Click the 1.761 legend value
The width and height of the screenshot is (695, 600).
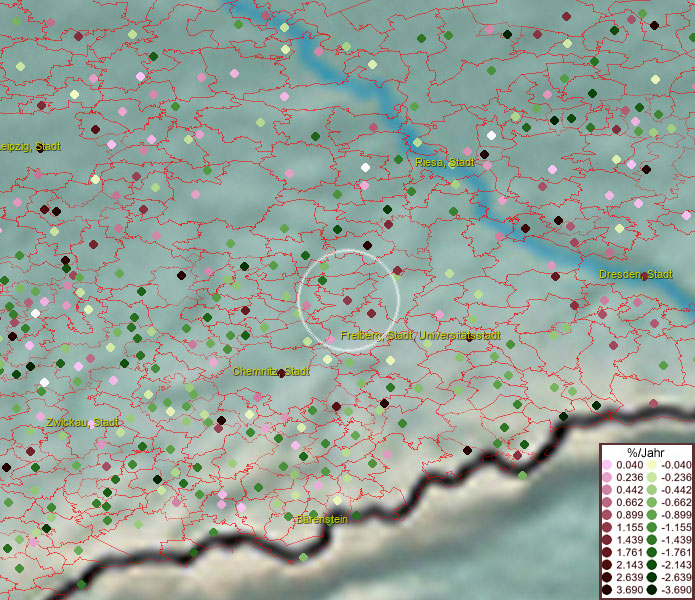629,553
